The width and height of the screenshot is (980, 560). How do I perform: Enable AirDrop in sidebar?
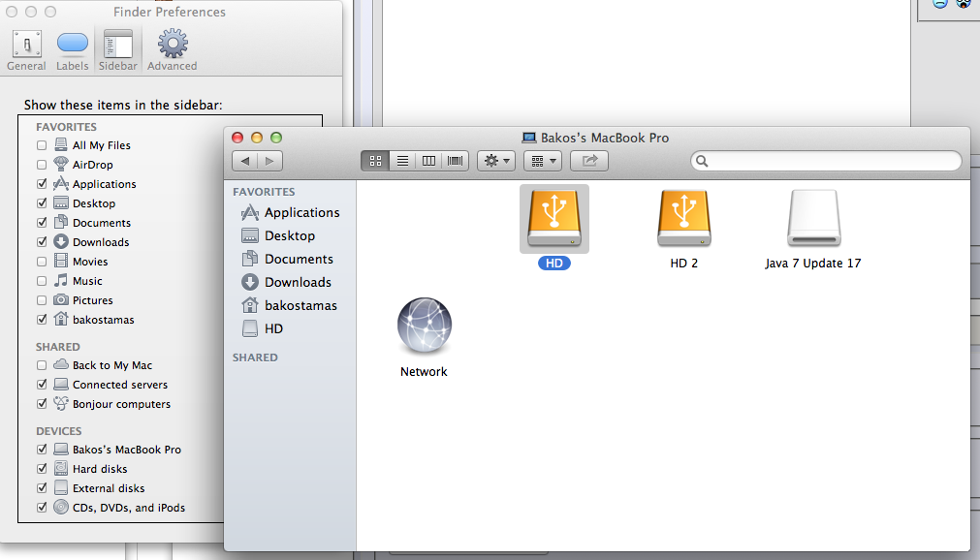click(x=42, y=165)
